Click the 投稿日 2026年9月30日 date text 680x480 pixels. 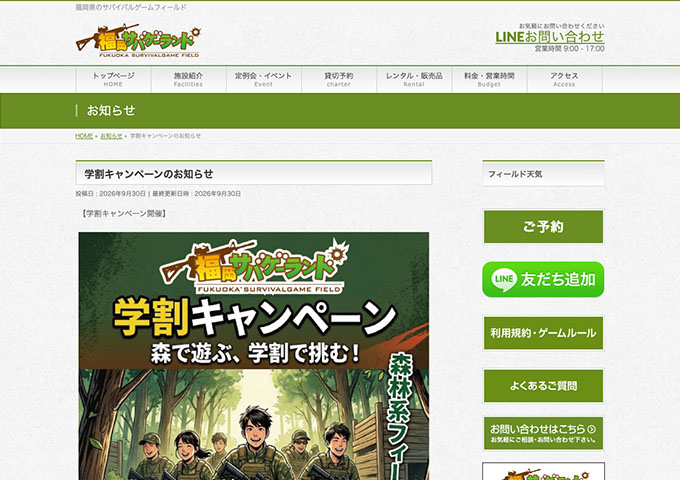[111, 193]
